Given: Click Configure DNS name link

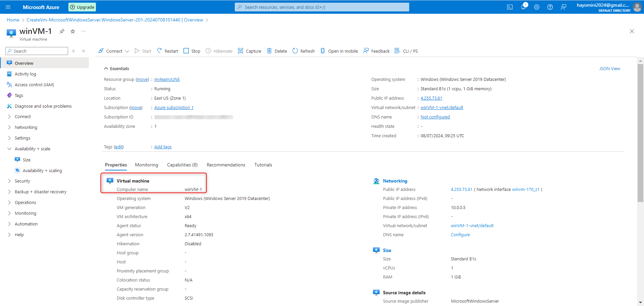Looking at the screenshot, I should click(x=460, y=235).
